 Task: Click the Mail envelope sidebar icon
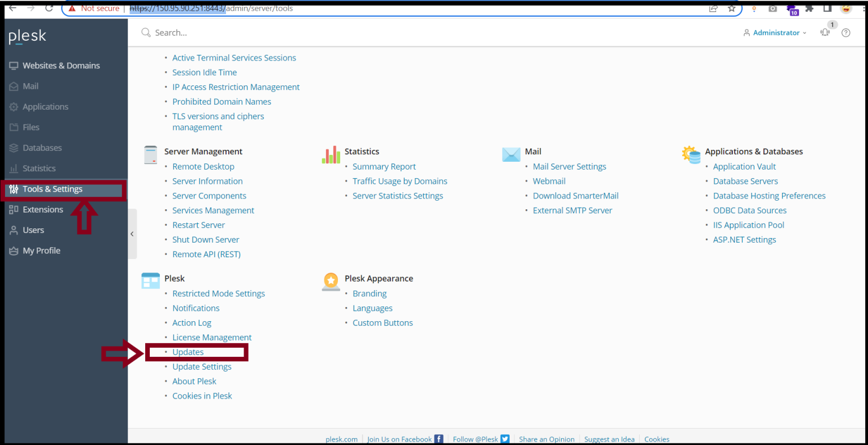coord(14,87)
